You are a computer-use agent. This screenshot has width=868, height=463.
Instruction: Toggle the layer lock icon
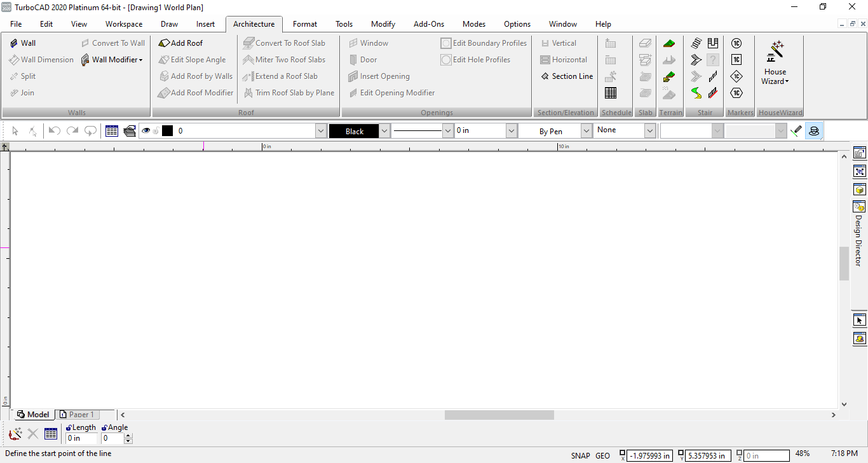pos(156,131)
